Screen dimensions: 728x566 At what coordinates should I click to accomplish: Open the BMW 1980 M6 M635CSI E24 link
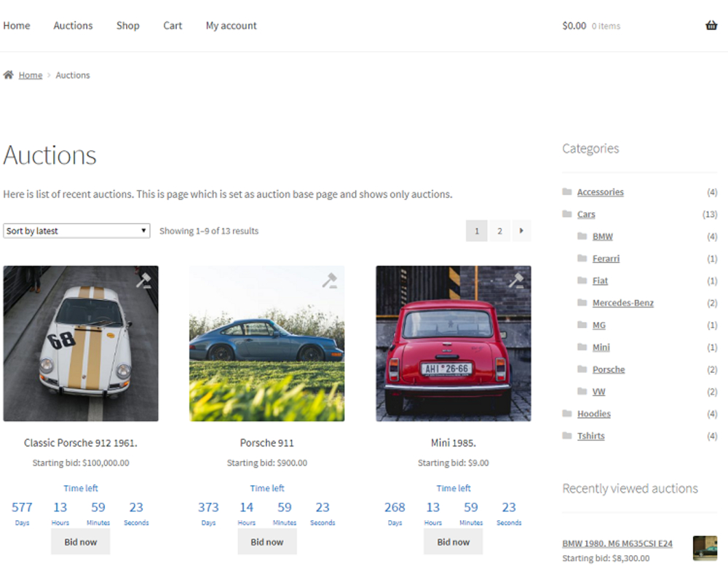[x=617, y=543]
